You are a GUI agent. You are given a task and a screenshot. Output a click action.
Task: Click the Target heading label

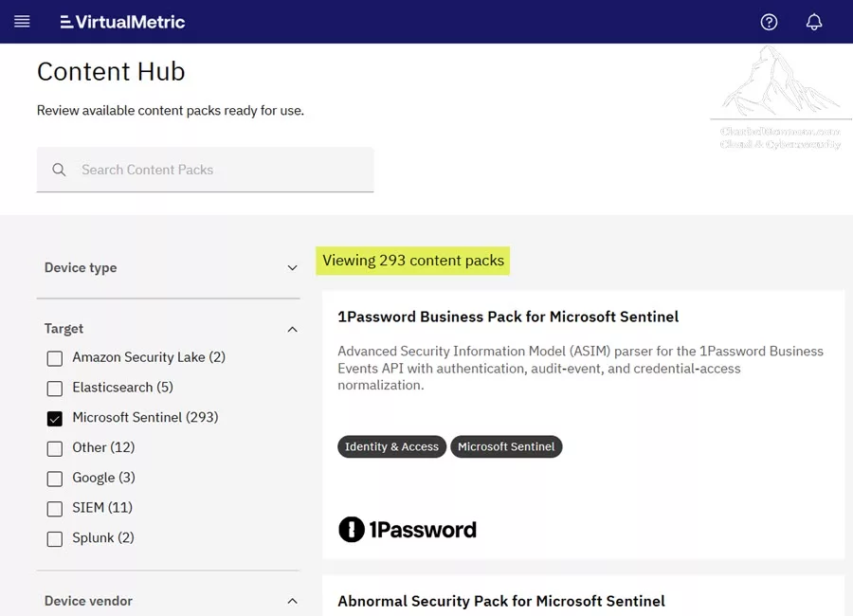(64, 329)
